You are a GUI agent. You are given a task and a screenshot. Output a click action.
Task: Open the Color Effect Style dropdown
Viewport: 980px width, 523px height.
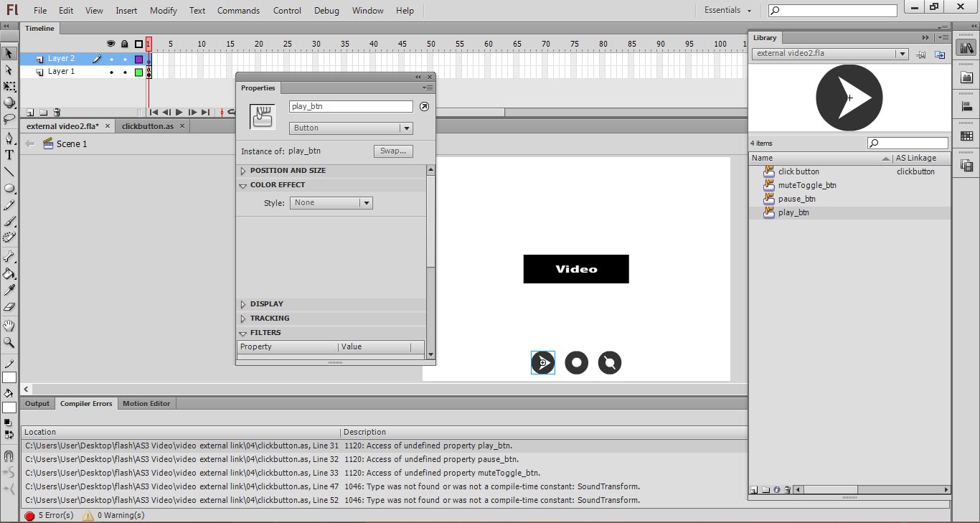tap(331, 203)
